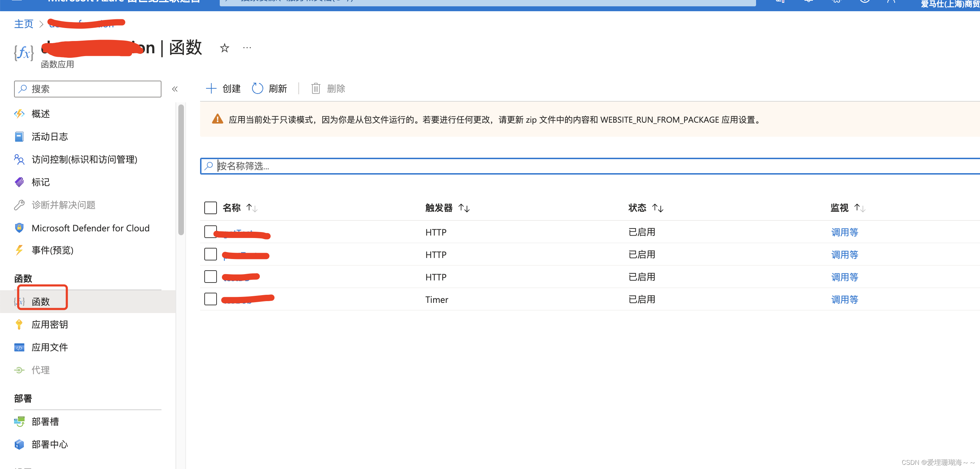Collapse the sidebar with double chevron
980x469 pixels.
[174, 89]
